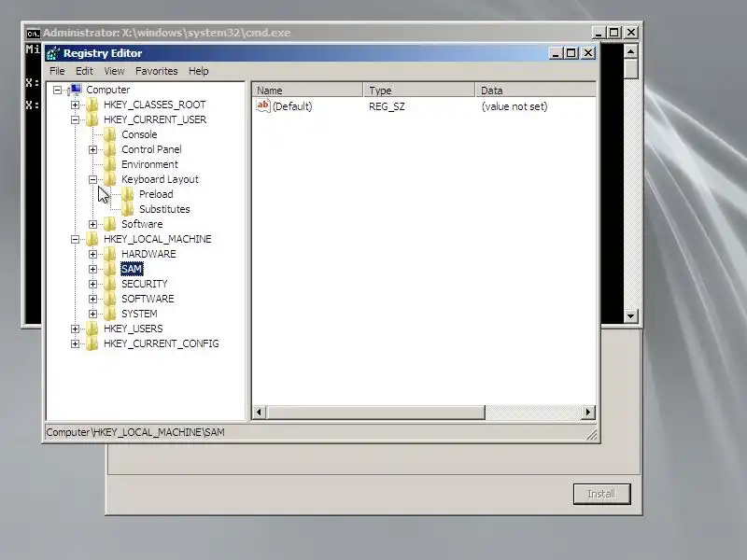Minimize the Registry Editor window
The image size is (747, 560).
[556, 53]
